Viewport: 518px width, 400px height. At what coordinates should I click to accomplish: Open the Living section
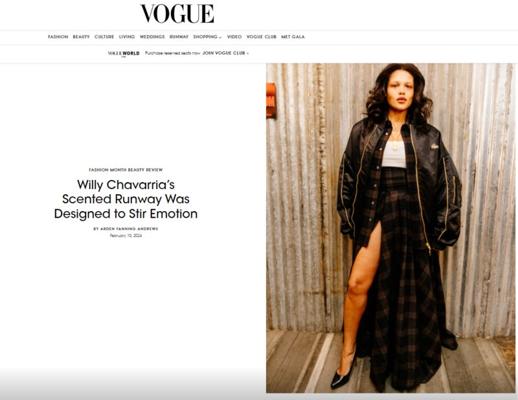127,37
